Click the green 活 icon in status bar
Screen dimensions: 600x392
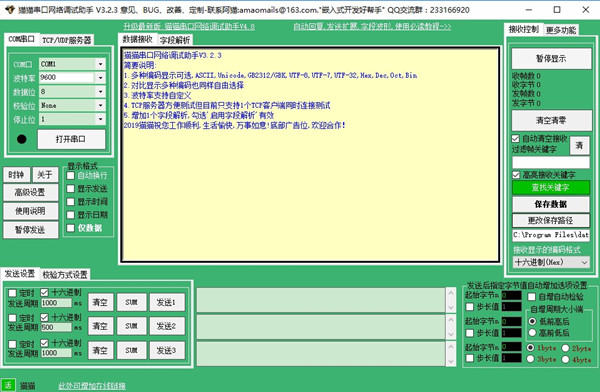(x=8, y=385)
